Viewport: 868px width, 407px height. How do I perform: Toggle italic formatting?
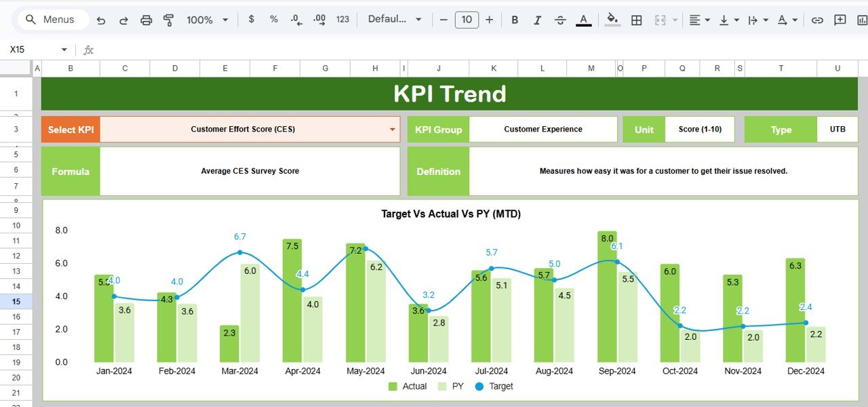click(x=537, y=20)
